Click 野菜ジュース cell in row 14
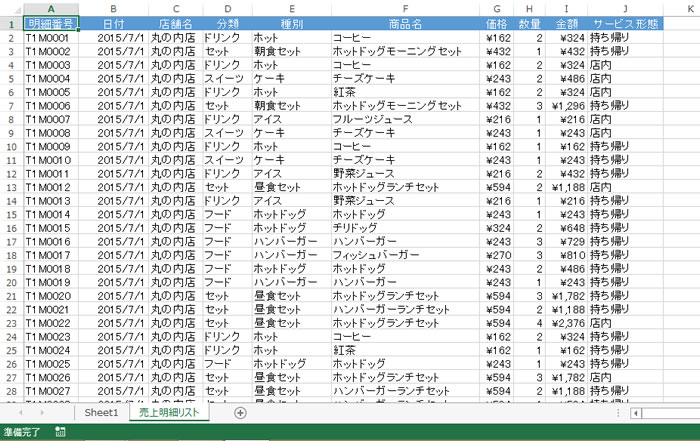Screen dimensions: 700x441 pos(405,201)
